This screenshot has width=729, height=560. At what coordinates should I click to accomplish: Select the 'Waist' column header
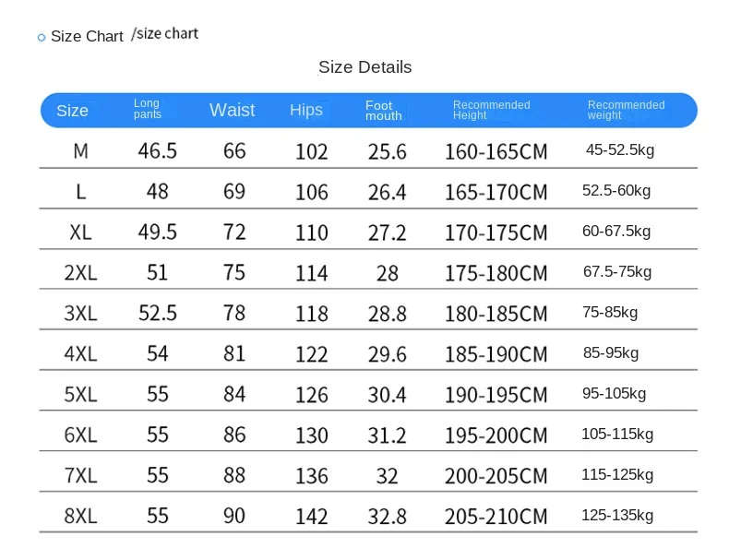232,110
